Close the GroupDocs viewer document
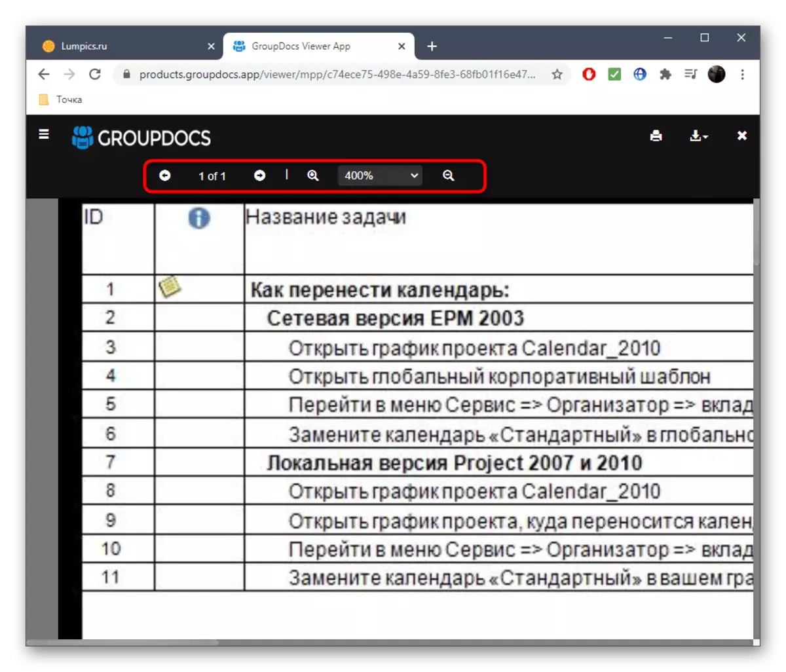The width and height of the screenshot is (786, 672). pyautogui.click(x=742, y=136)
